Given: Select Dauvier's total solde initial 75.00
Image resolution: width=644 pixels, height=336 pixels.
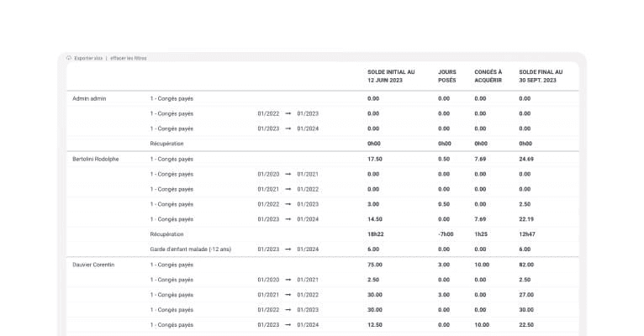Looking at the screenshot, I should click(375, 265).
